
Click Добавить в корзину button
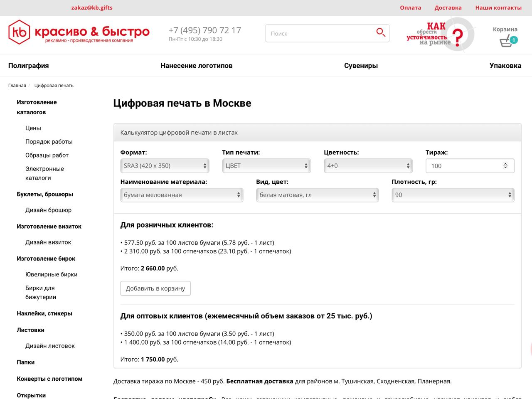pos(155,288)
